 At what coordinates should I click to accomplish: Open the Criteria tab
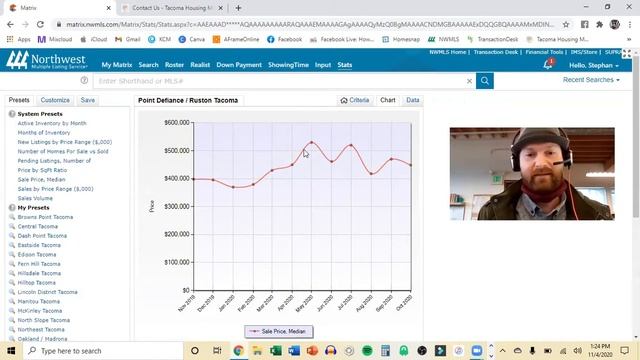(x=354, y=100)
